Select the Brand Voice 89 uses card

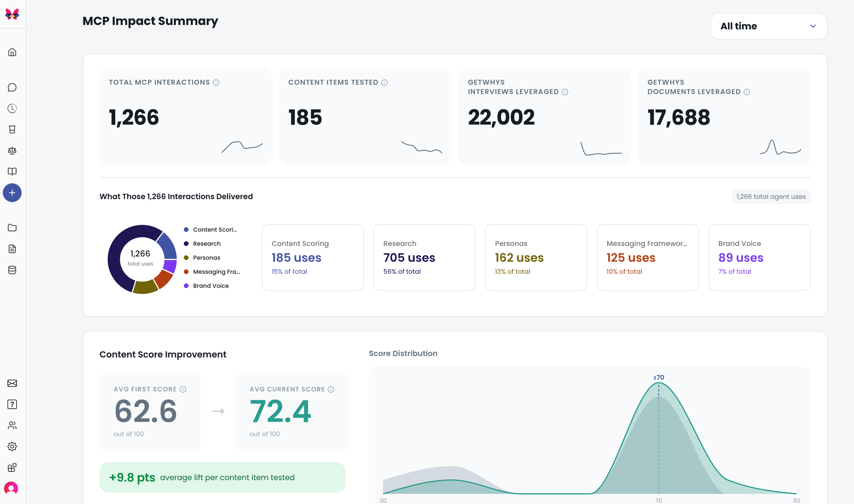point(759,257)
